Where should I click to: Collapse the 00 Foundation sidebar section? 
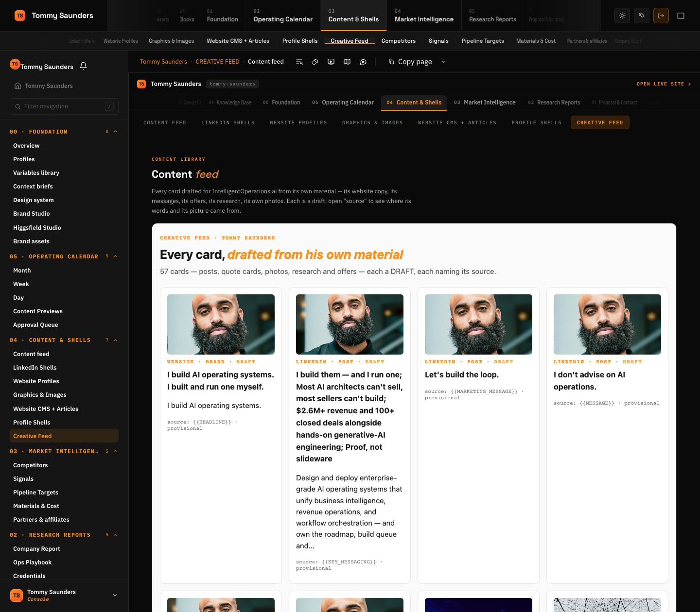116,132
